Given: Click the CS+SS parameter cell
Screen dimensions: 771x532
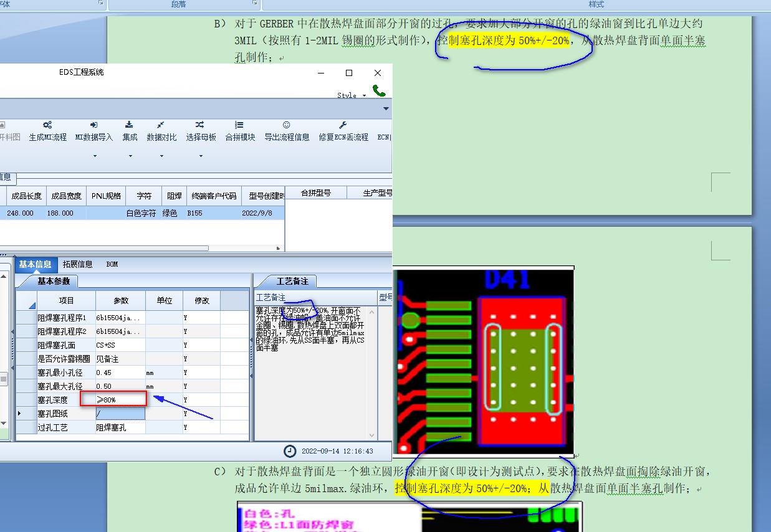Looking at the screenshot, I should tap(120, 344).
